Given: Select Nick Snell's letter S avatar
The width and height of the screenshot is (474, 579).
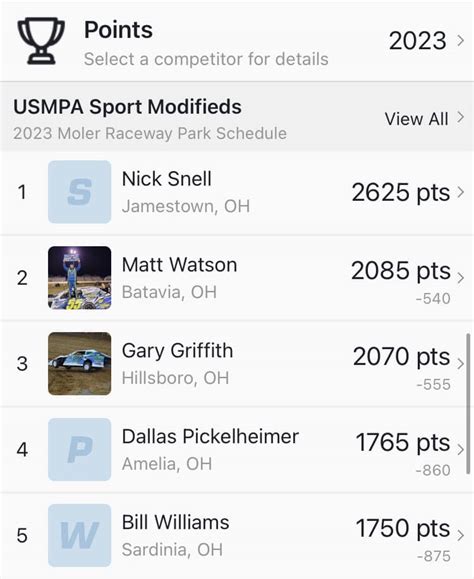Looking at the screenshot, I should click(79, 192).
